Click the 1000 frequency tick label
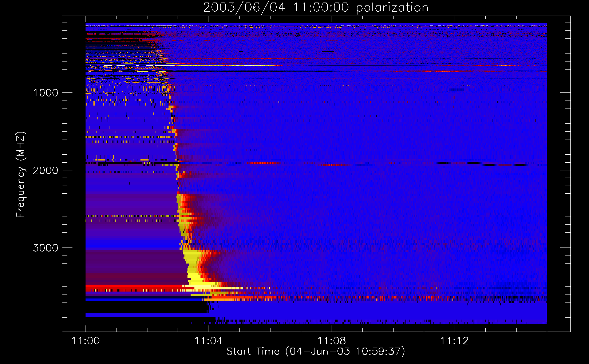 point(46,93)
